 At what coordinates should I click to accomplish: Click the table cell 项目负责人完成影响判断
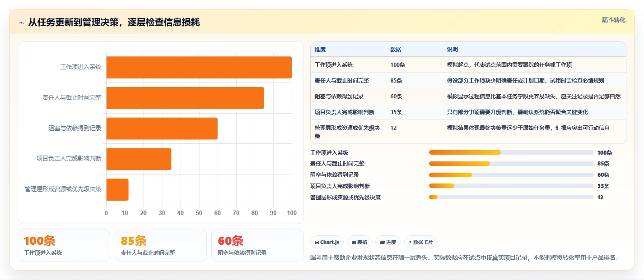345,112
